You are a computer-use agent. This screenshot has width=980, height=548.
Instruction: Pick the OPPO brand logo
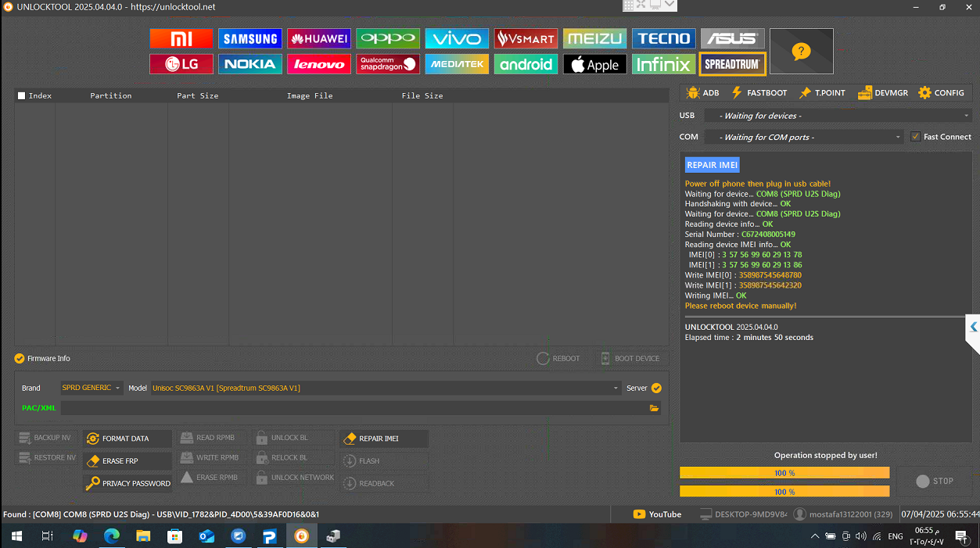click(x=388, y=38)
